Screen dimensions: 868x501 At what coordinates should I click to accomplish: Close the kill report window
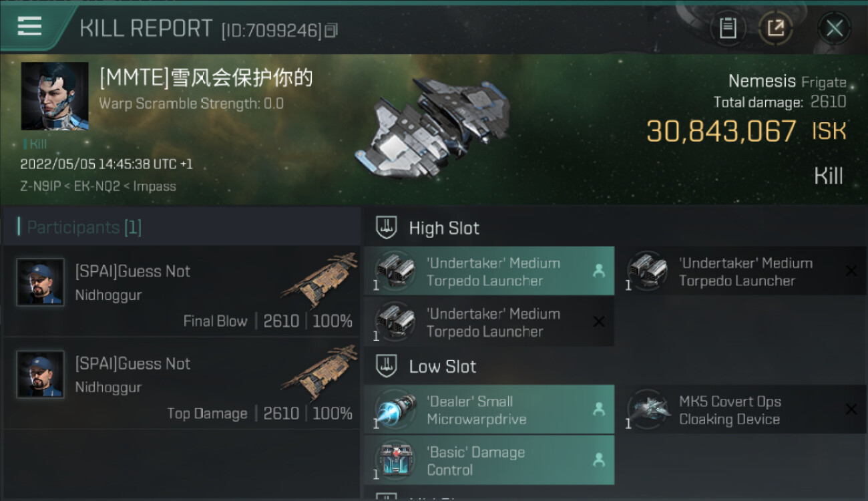point(834,28)
